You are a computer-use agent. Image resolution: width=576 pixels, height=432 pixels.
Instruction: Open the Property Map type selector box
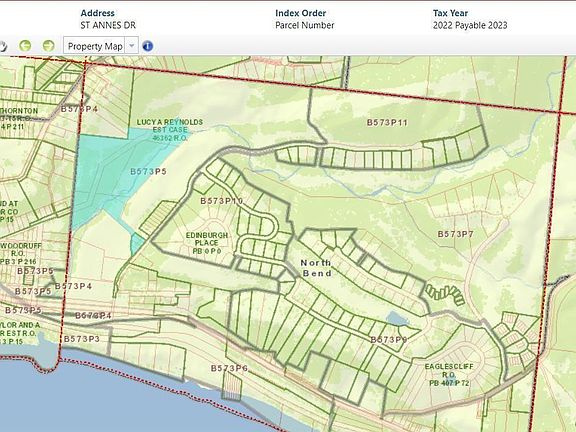[x=101, y=46]
